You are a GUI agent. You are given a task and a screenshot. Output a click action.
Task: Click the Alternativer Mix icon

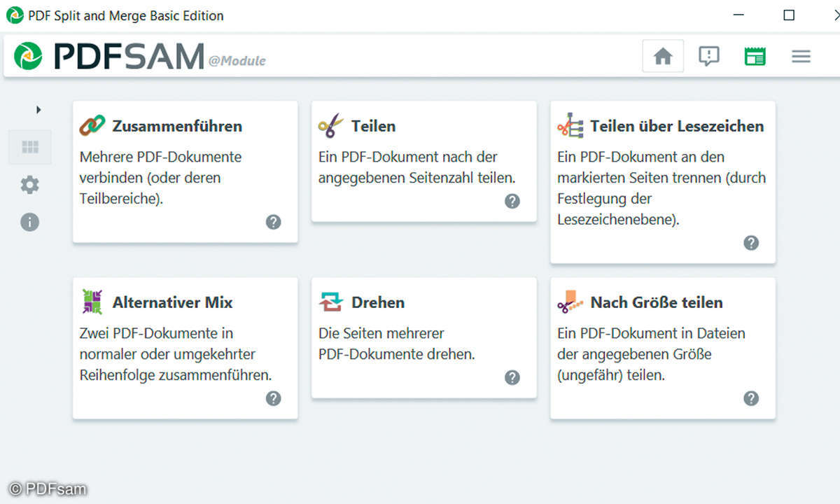pos(92,302)
